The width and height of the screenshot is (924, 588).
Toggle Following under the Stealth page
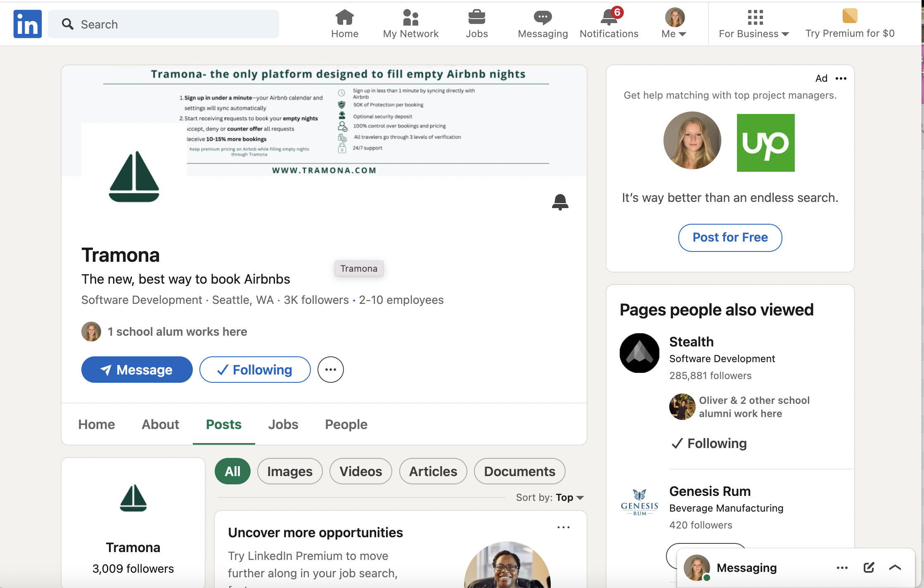pyautogui.click(x=709, y=443)
